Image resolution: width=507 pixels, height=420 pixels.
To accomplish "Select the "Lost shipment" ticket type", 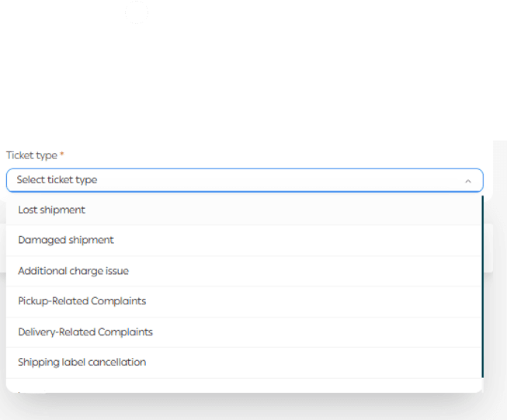I will point(52,210).
